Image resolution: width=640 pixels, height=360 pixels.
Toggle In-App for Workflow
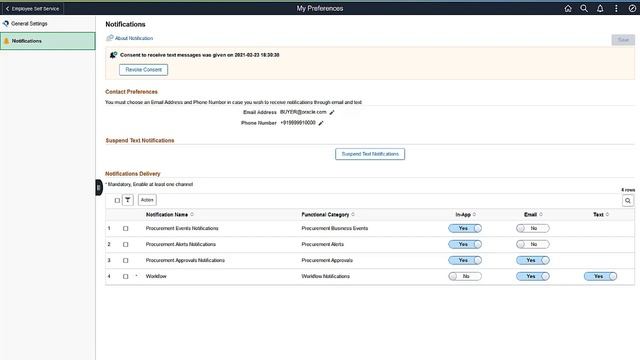[465, 276]
